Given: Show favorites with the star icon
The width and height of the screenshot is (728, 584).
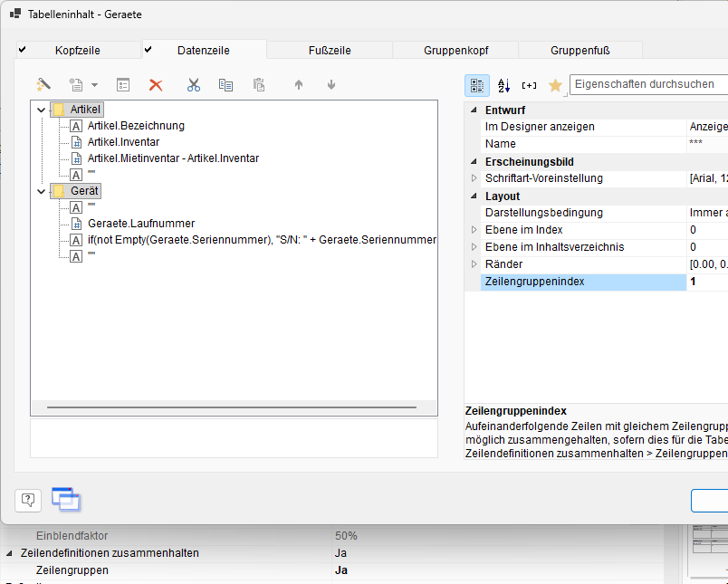Looking at the screenshot, I should [x=555, y=85].
